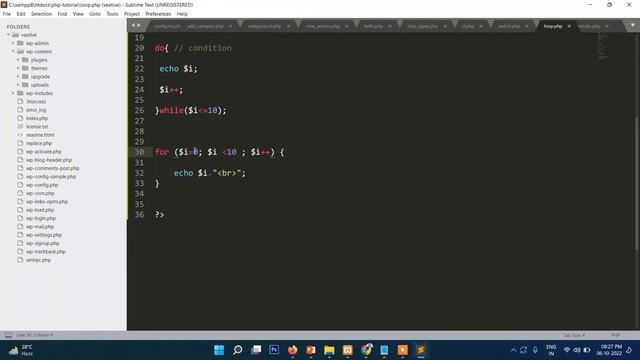This screenshot has height=360, width=640.
Task: Click the minimap code preview
Action: 602,46
